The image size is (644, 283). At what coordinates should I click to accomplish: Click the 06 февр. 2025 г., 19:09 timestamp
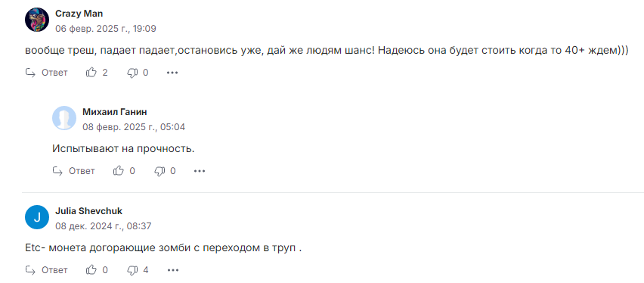pyautogui.click(x=106, y=29)
